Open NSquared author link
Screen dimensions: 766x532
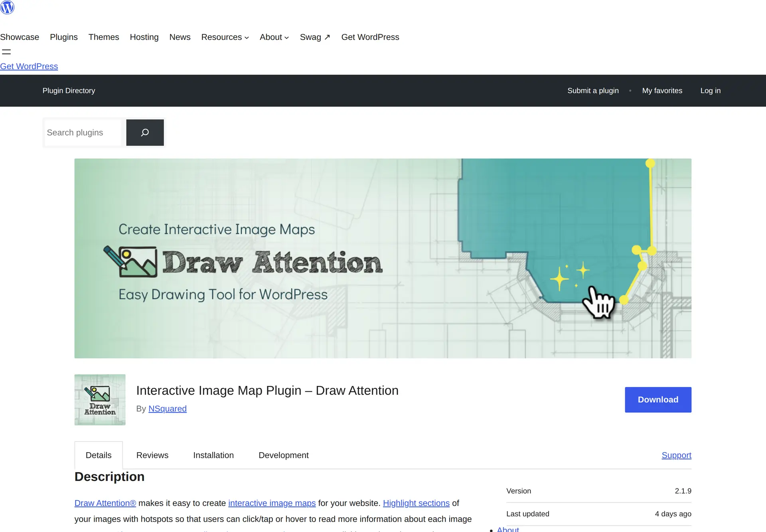pos(168,409)
